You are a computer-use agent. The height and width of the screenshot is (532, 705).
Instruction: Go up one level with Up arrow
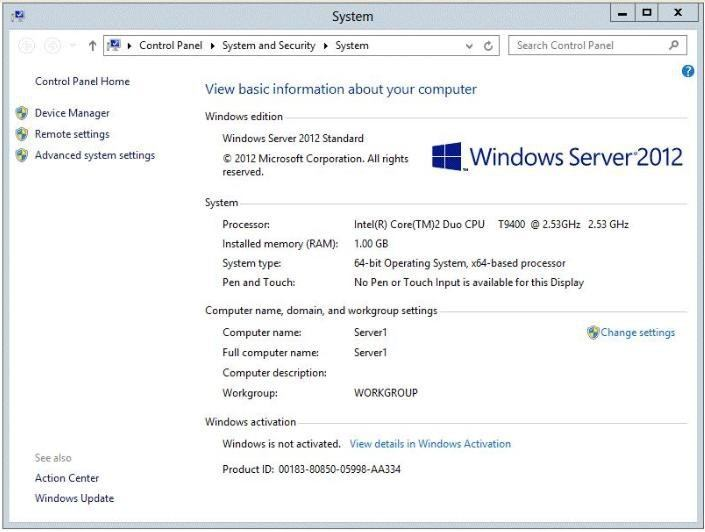[92, 46]
